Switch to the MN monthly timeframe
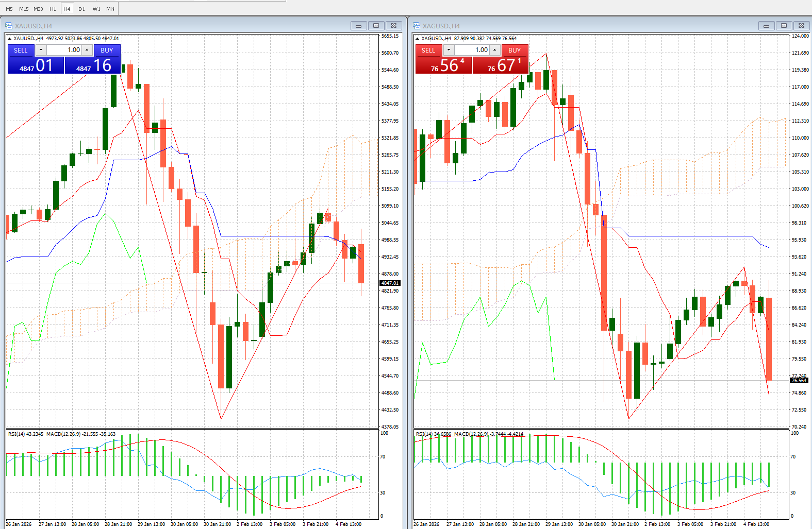This screenshot has height=529, width=812. tap(110, 9)
